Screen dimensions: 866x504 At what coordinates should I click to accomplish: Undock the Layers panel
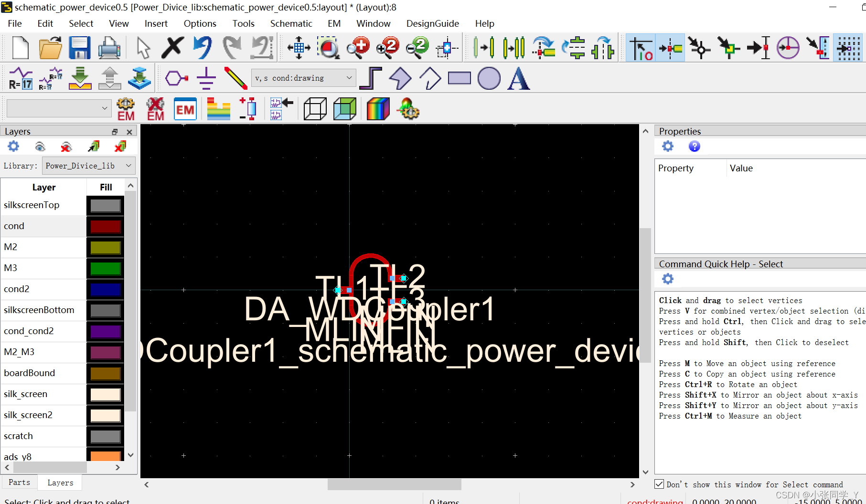pos(115,132)
